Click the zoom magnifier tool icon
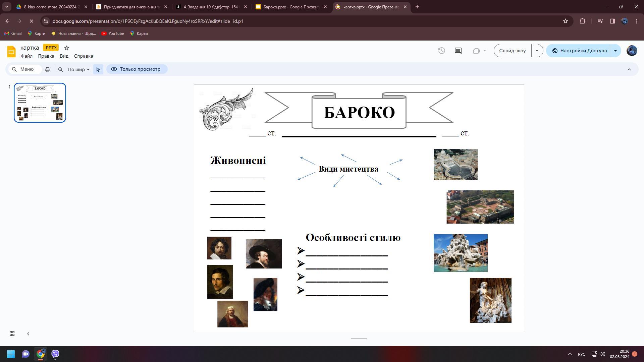The image size is (644, 362). 61,69
